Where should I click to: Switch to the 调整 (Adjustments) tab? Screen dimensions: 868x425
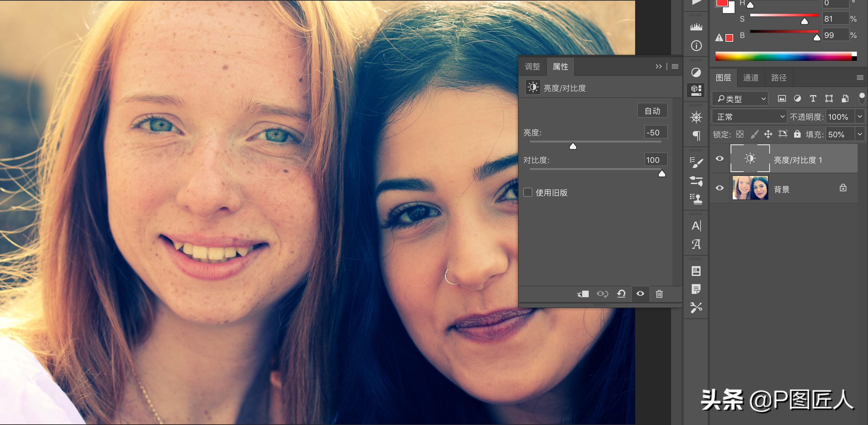(532, 67)
